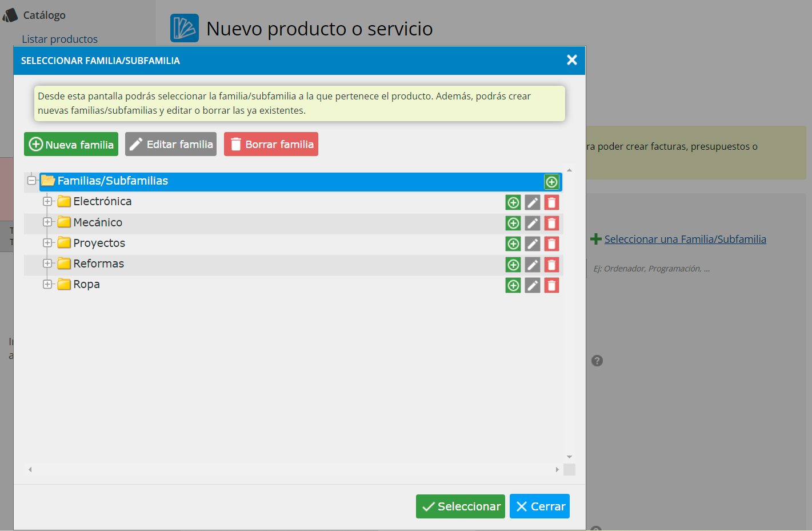Edit the Ropa family with pencil icon
Screen dimensions: 812x531
click(533, 285)
